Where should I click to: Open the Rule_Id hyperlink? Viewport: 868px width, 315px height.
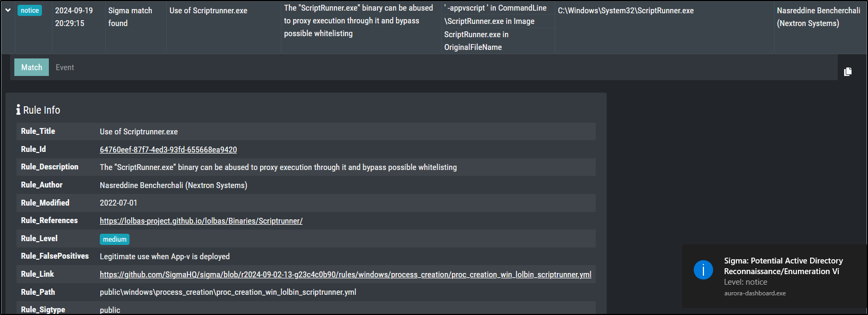click(x=168, y=150)
